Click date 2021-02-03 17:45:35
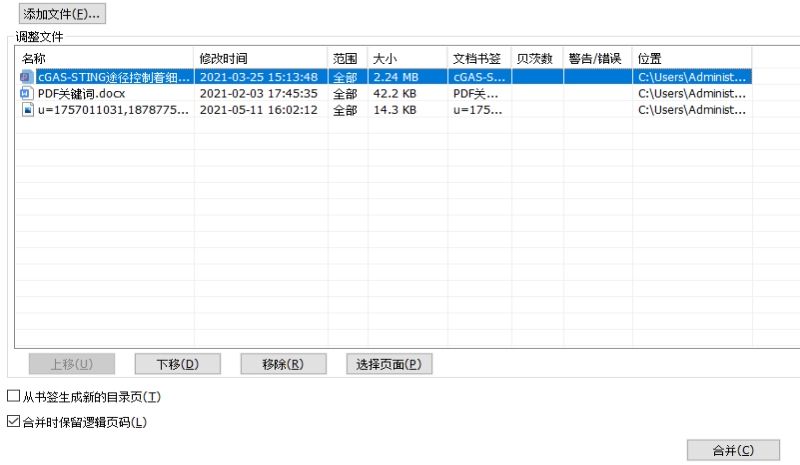Viewport: 800px width, 465px height. tap(259, 94)
